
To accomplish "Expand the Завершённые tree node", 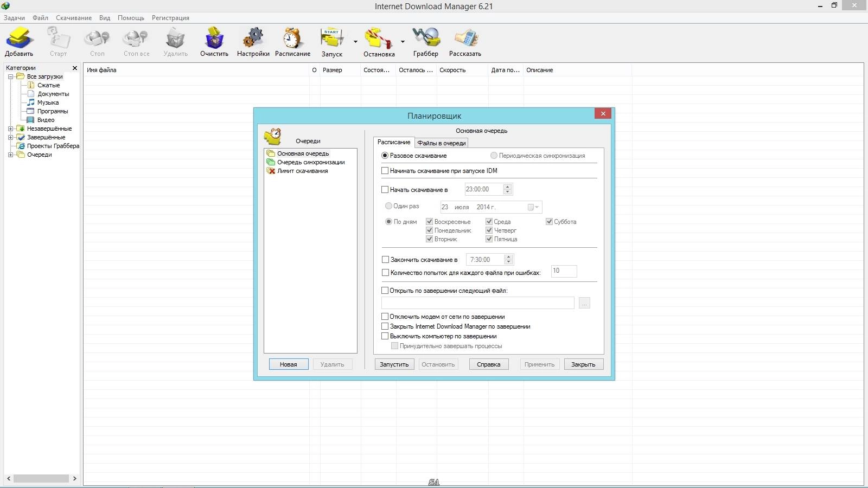I will tap(10, 137).
